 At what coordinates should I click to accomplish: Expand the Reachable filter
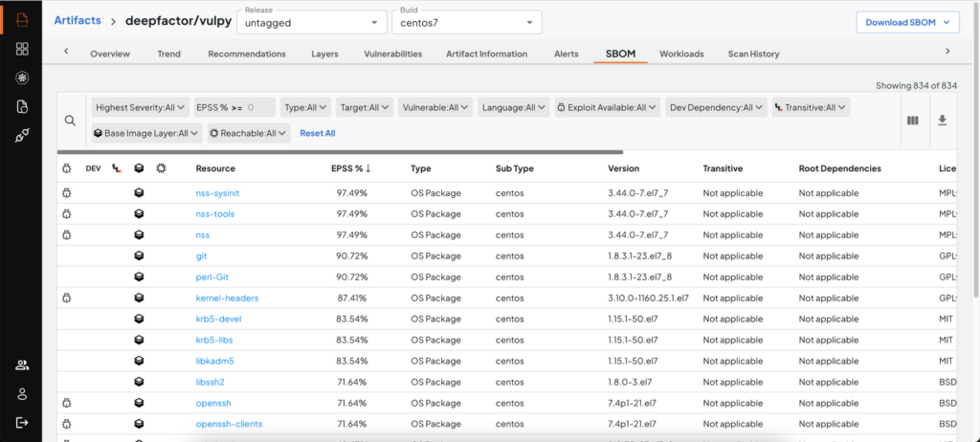249,133
